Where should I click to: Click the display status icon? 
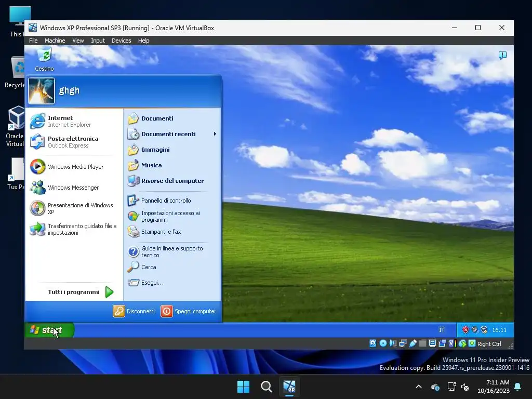[432, 343]
